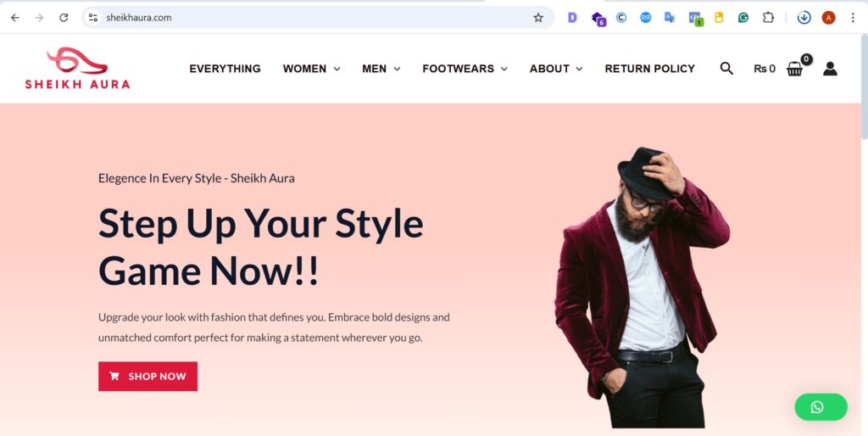The width and height of the screenshot is (868, 436).
Task: Open the browser Extensions puzzle icon
Action: 768,18
